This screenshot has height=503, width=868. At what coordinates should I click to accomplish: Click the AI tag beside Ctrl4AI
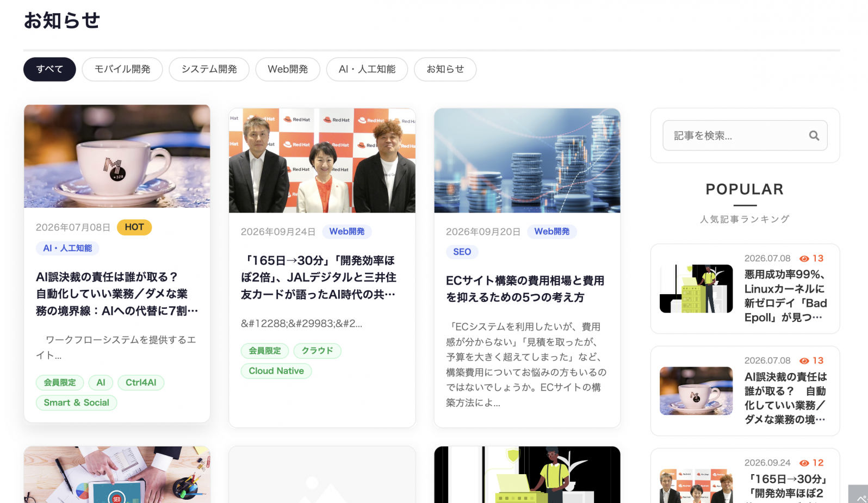pyautogui.click(x=101, y=383)
